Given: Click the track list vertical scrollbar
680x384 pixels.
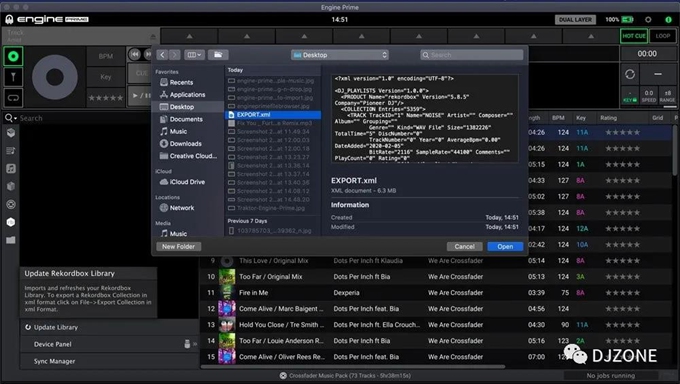Looking at the screenshot, I should (675, 152).
